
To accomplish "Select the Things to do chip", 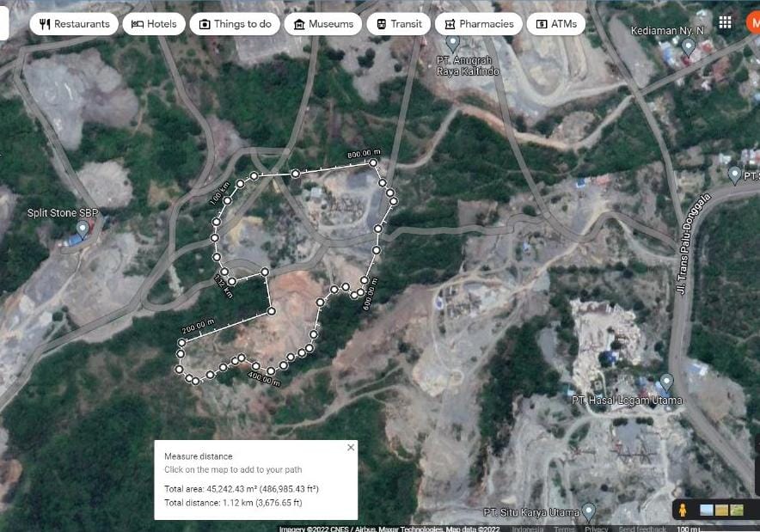I will point(235,24).
